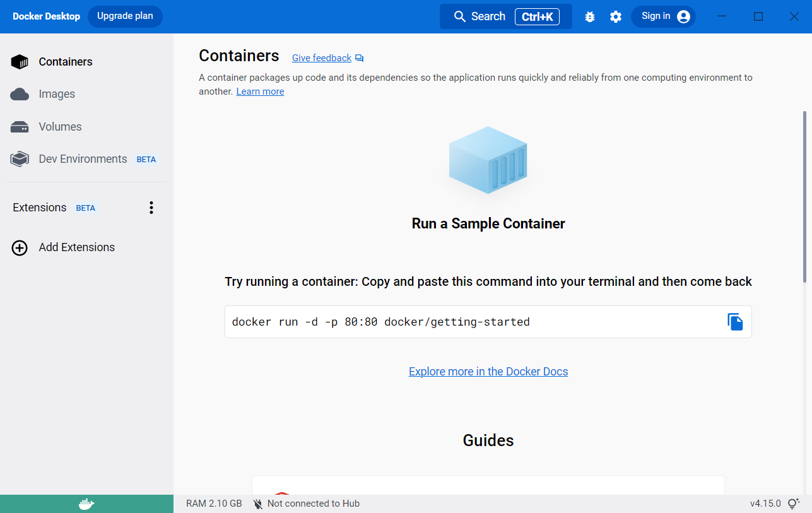Viewport: 812px width, 513px height.
Task: Click the RAM 2.10 GB status entry
Action: (214, 504)
